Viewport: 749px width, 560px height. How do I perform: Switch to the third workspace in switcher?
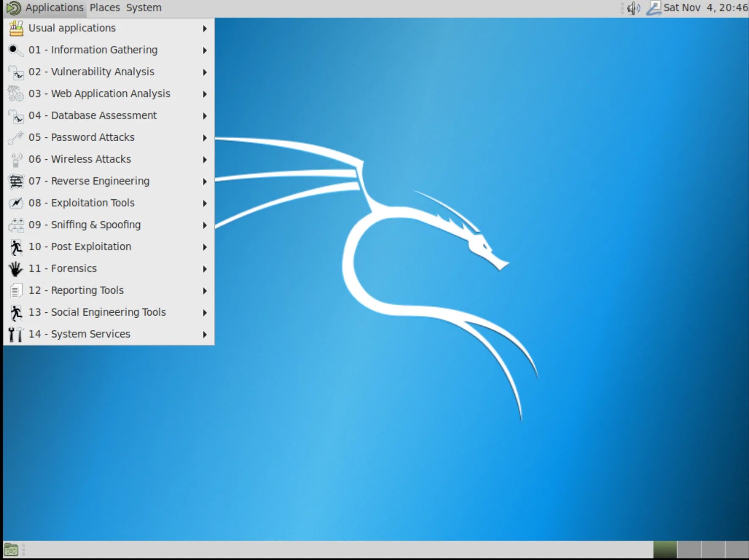(x=713, y=550)
